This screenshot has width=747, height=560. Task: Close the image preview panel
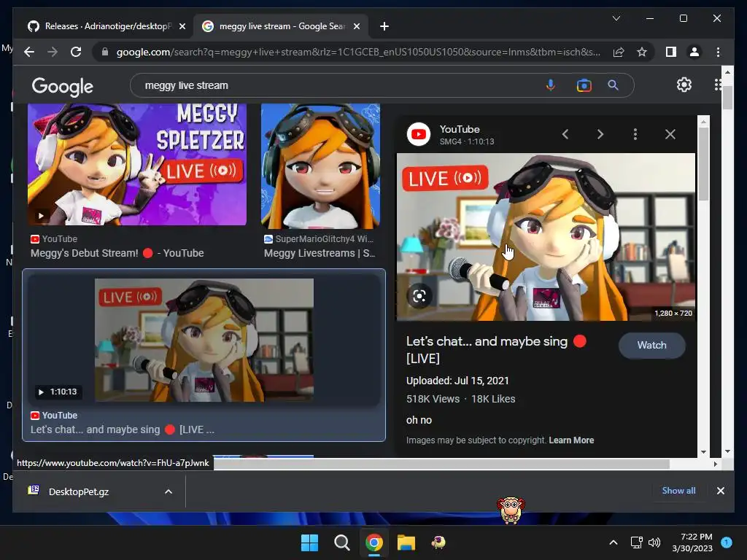click(x=670, y=134)
